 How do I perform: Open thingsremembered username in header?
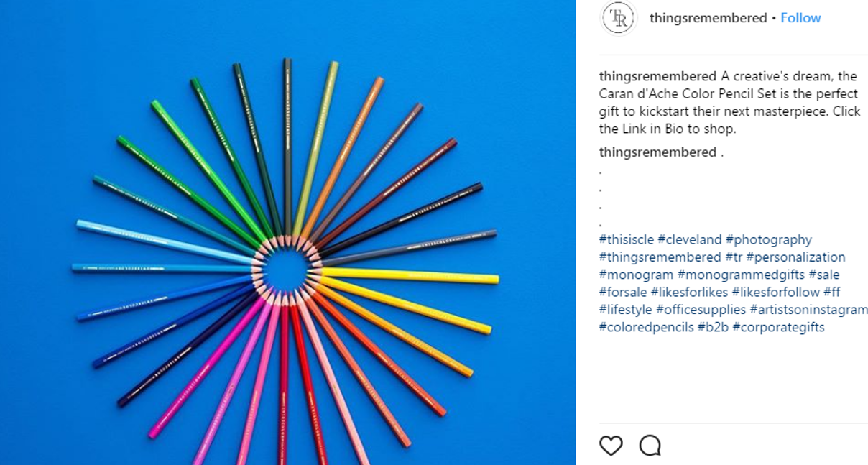click(708, 18)
